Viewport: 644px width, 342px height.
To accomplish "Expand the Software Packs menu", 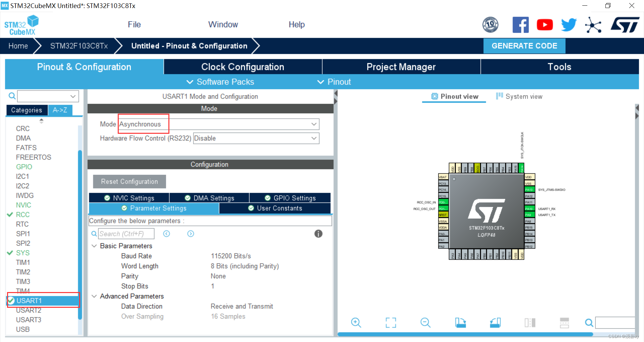I will coord(220,82).
